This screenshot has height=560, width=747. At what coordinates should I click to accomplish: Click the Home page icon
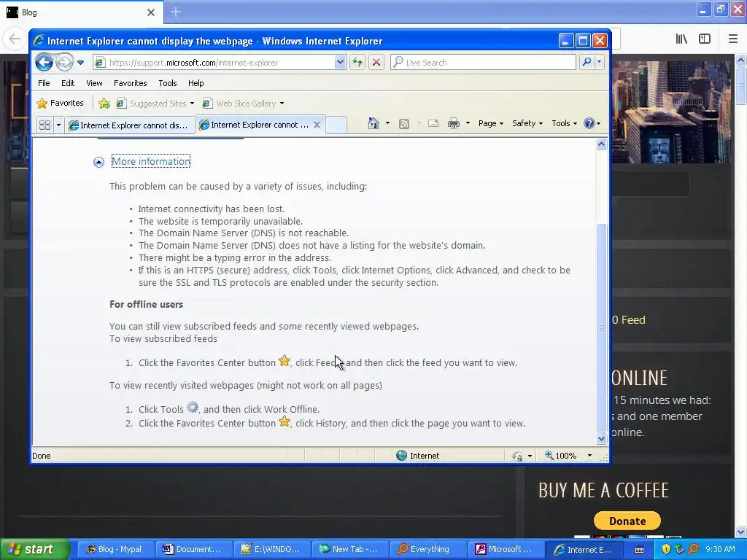pos(373,123)
